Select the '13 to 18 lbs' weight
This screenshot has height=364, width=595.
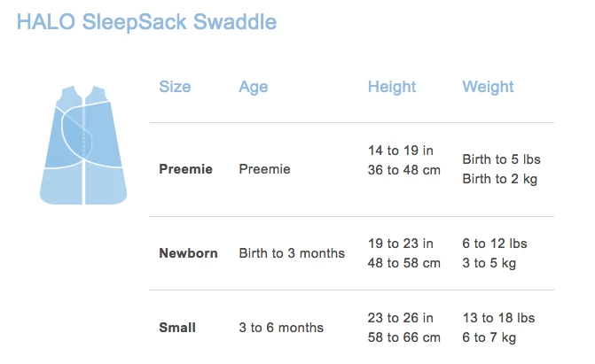(498, 318)
